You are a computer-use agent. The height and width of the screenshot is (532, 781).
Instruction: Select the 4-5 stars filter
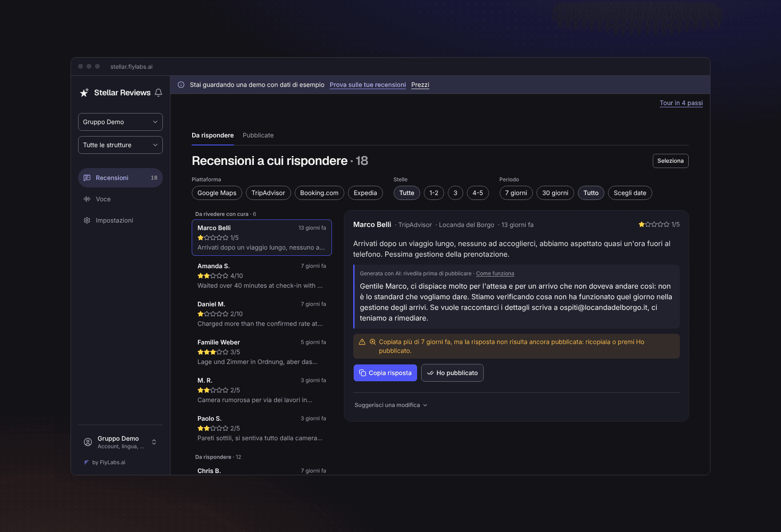(478, 193)
